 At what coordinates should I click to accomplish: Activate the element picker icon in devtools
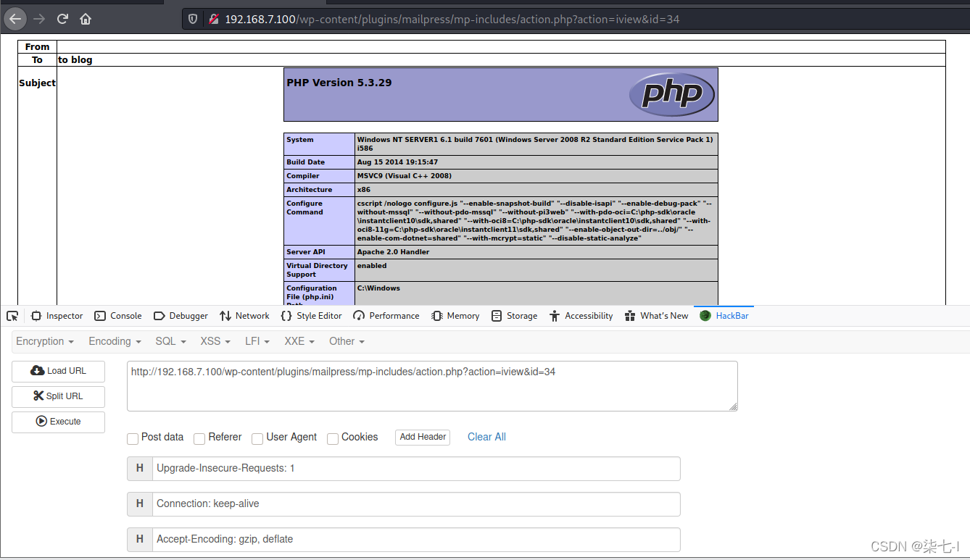pos(12,316)
